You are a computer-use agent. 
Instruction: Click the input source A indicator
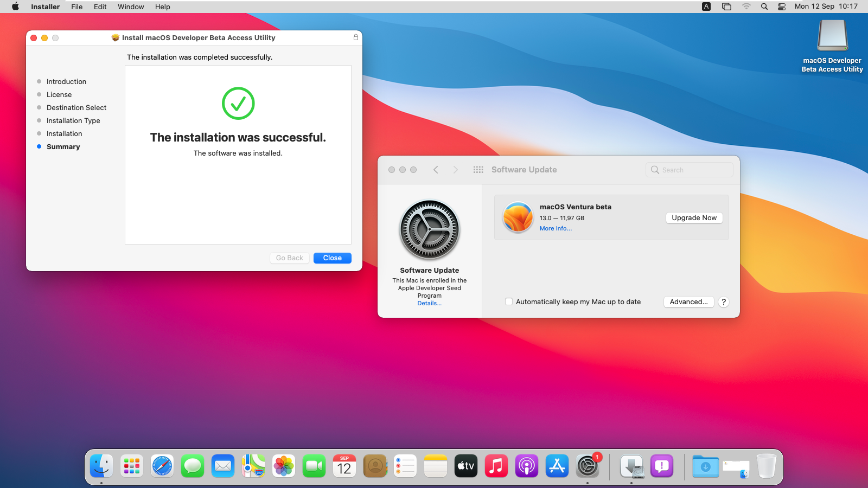click(706, 7)
